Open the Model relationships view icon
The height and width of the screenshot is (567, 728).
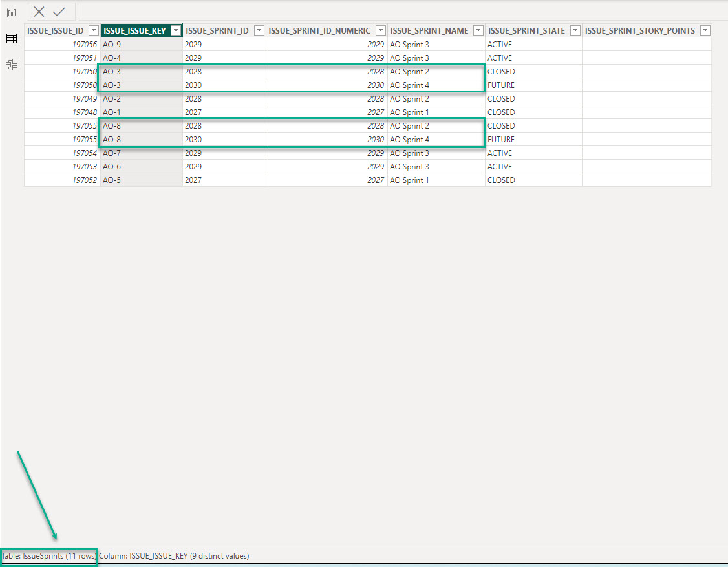pyautogui.click(x=11, y=65)
